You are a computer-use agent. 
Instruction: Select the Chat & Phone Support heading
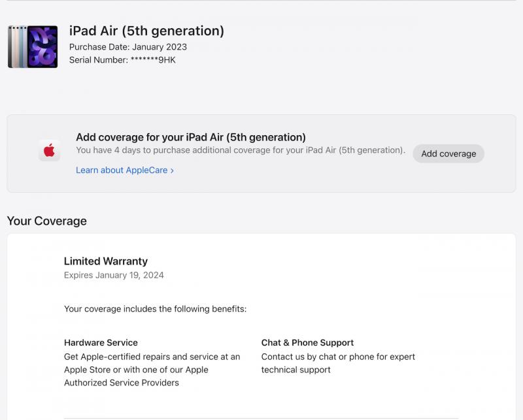[x=307, y=343]
